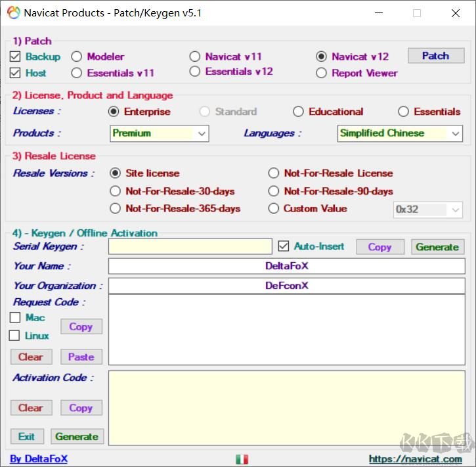Click the Navicat app icon in title bar

pyautogui.click(x=14, y=12)
